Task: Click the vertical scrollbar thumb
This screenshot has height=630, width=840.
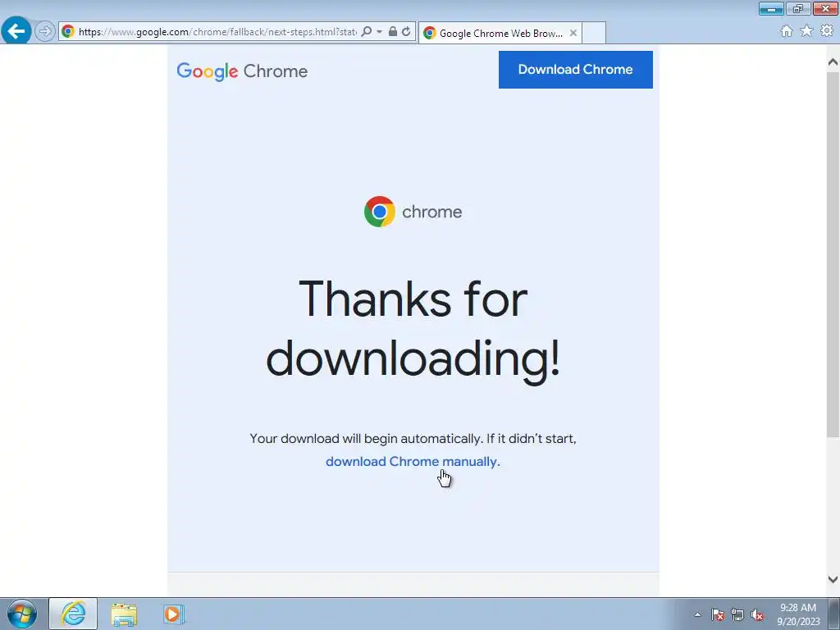Action: tap(833, 254)
